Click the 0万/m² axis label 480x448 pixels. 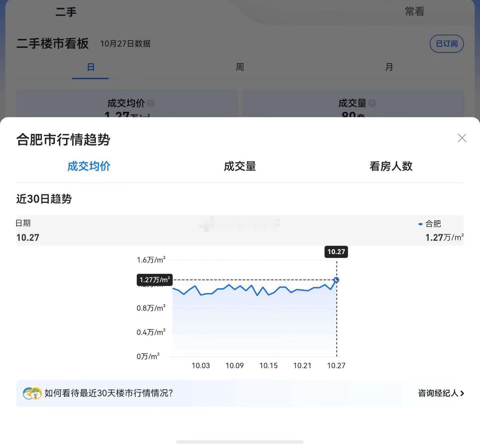148,356
